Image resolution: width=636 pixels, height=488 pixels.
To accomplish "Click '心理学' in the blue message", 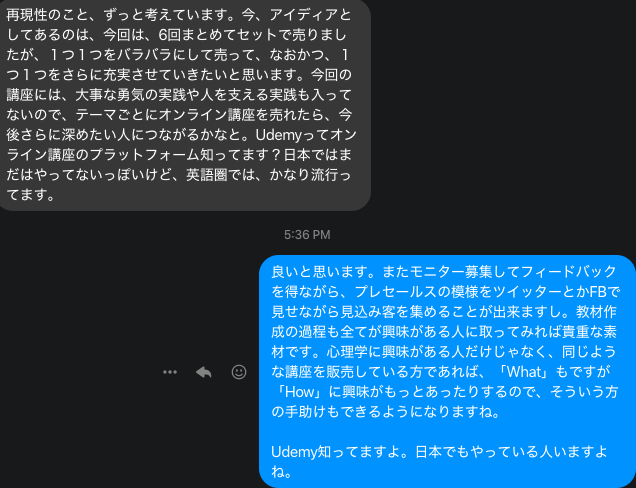I will point(348,352).
